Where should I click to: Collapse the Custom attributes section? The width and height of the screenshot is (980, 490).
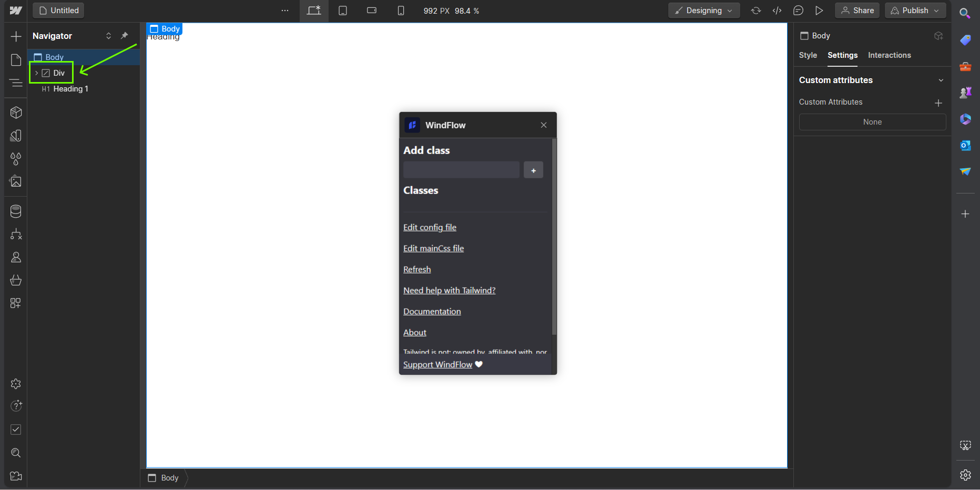click(x=941, y=80)
